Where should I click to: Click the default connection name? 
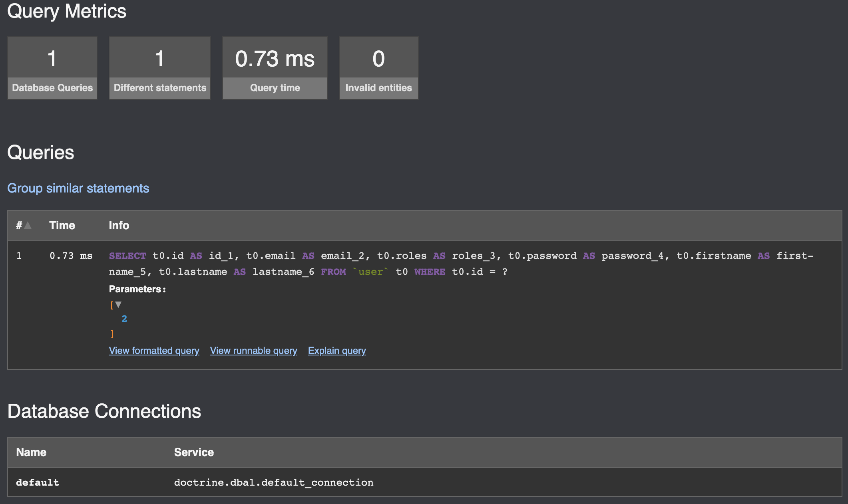(38, 482)
